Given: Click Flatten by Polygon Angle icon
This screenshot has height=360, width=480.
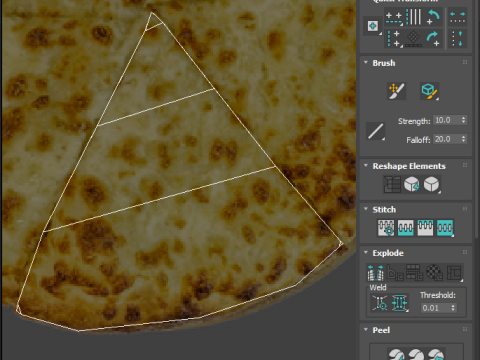Looking at the screenshot, I should pyautogui.click(x=395, y=273).
